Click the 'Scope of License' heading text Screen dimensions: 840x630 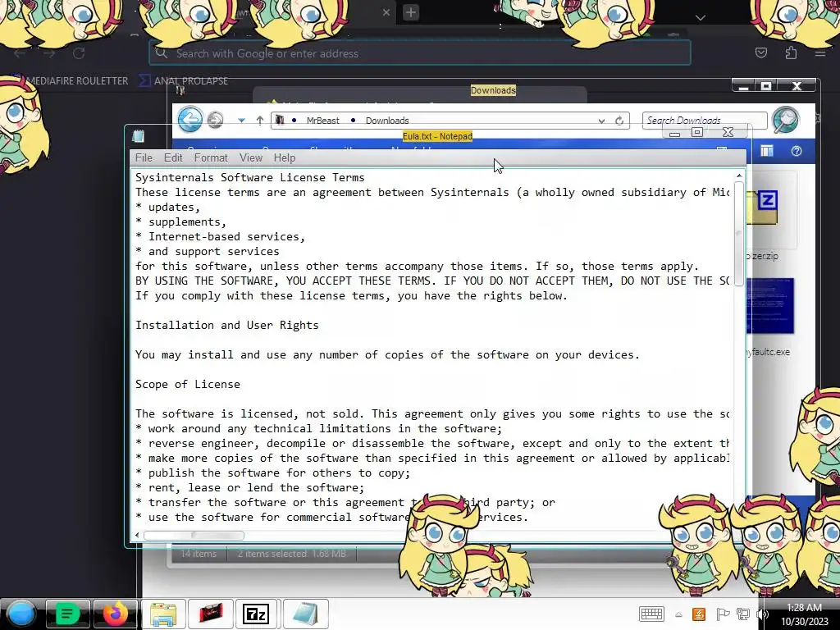click(x=188, y=384)
